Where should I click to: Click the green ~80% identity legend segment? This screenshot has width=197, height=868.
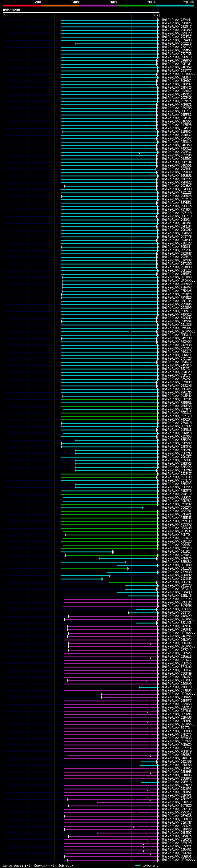(x=137, y=6)
